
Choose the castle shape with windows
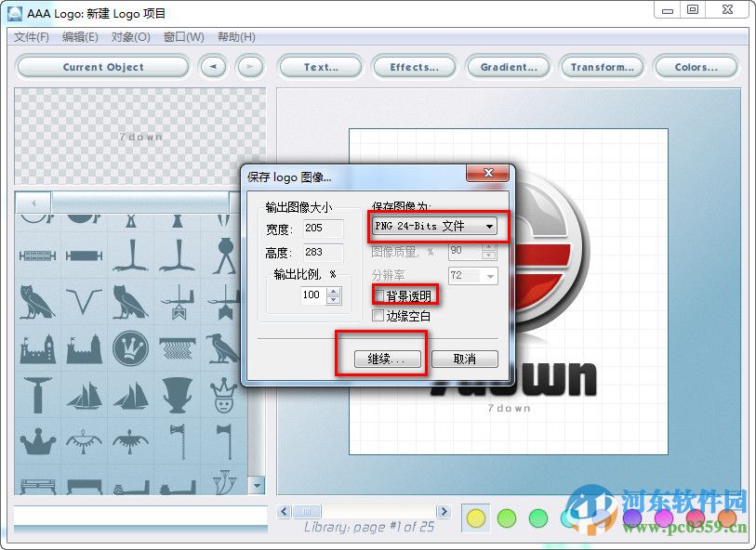click(x=37, y=348)
